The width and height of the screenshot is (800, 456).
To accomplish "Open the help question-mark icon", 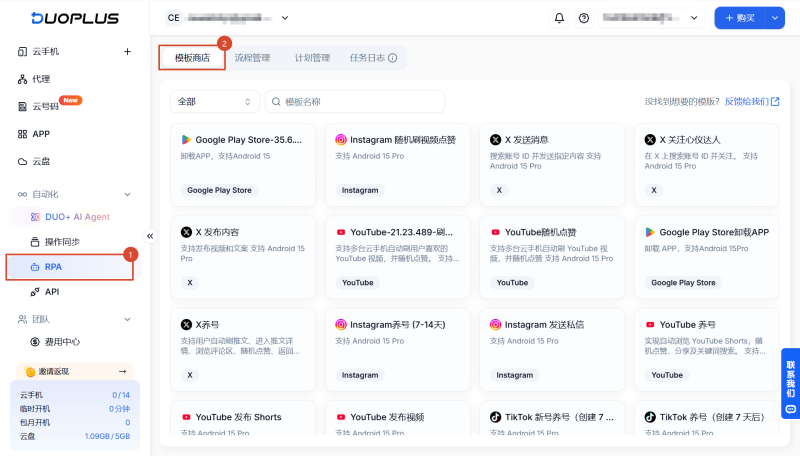I will (584, 18).
